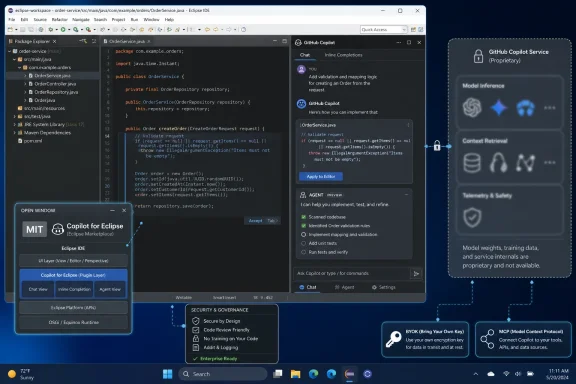Click the graph nodes icon under Context Retrieval
This screenshot has height=384, width=576.
tap(525, 163)
